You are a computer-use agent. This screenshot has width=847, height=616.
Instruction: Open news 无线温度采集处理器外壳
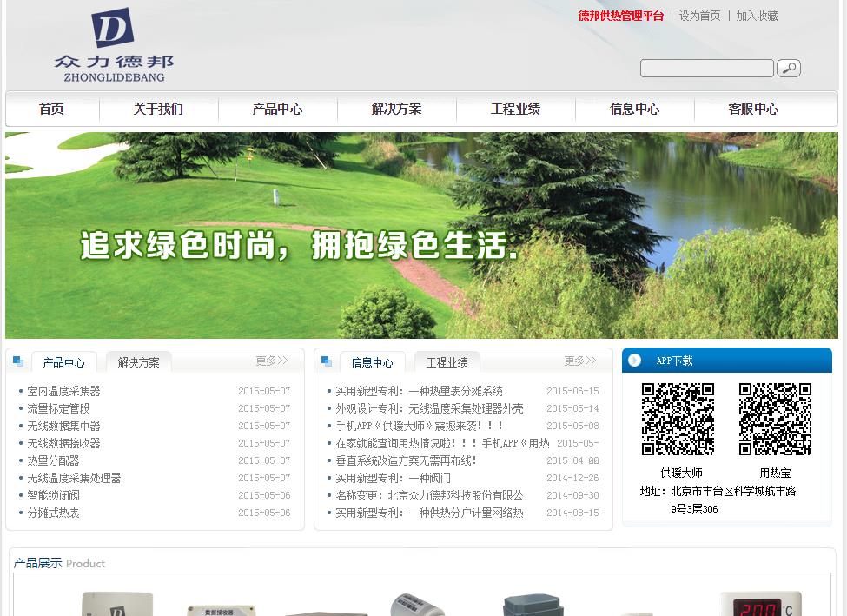[429, 408]
